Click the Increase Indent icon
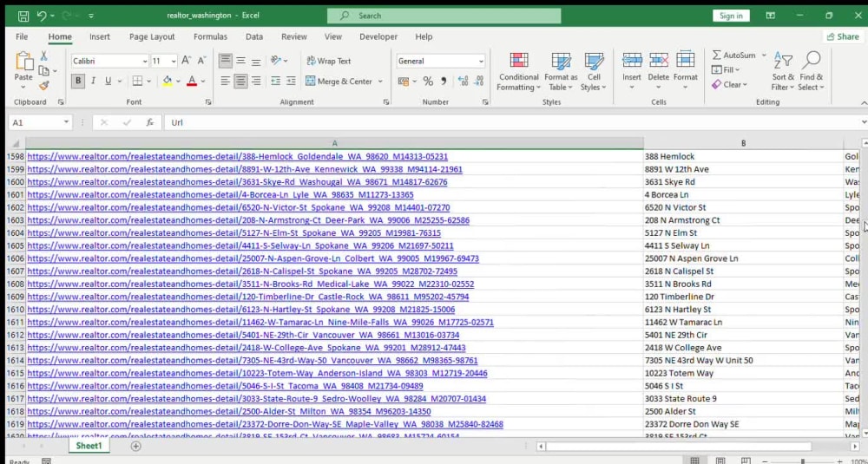Viewport: 868px width, 464px height. point(291,82)
